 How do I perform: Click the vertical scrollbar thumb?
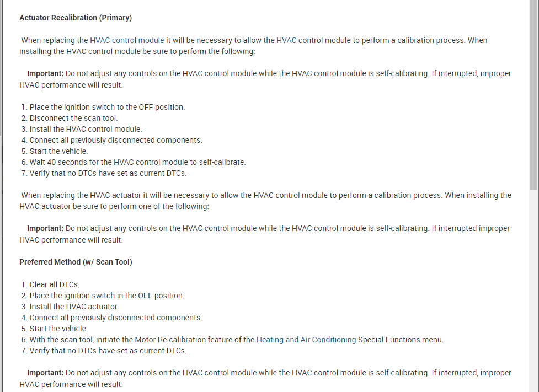533,94
